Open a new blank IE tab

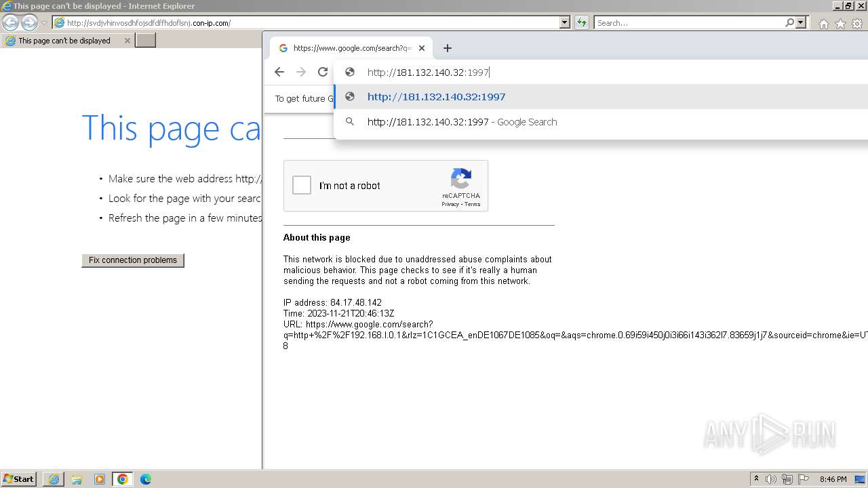click(x=146, y=41)
